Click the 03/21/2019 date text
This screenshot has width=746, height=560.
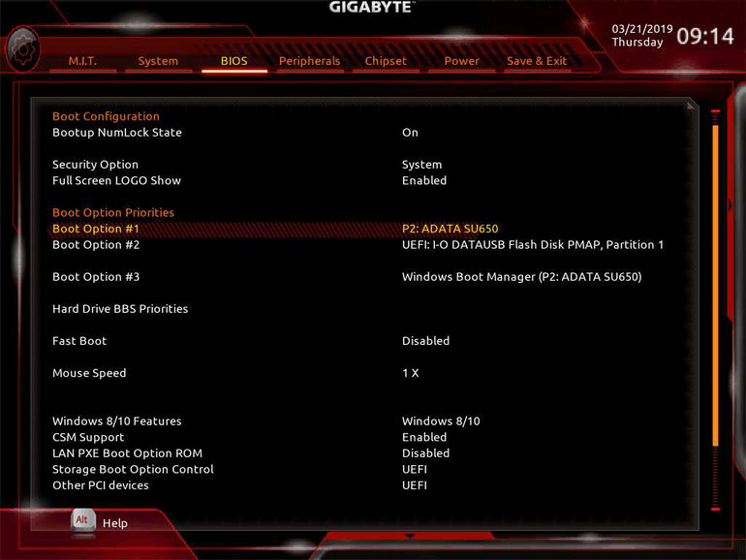click(642, 28)
